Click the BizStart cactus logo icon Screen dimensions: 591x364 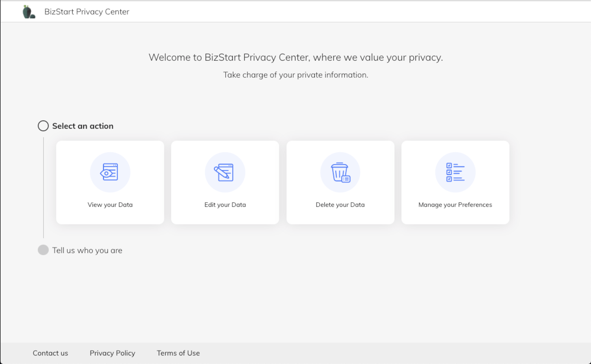point(28,12)
